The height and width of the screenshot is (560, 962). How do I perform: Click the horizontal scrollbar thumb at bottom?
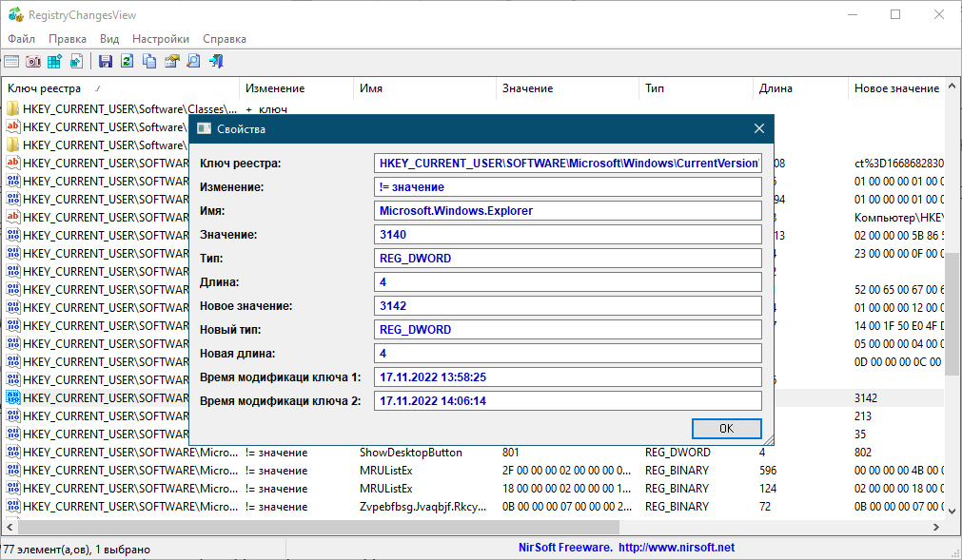coord(319,527)
